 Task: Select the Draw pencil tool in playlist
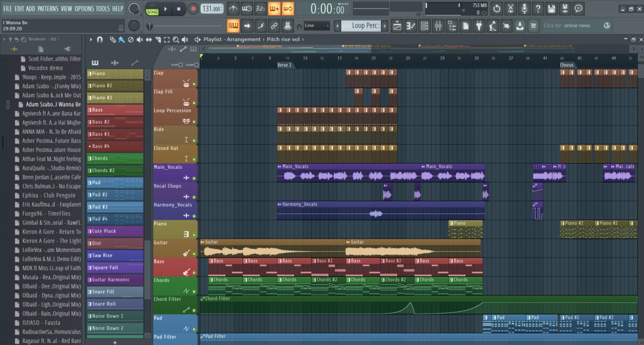point(112,39)
